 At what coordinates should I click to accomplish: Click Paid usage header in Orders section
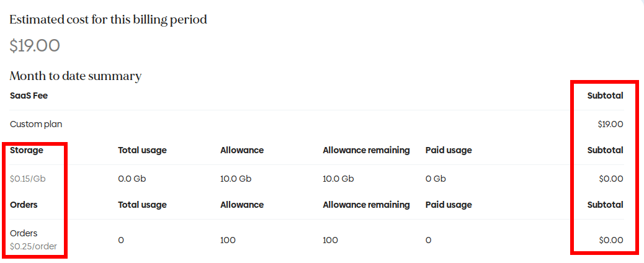click(449, 205)
